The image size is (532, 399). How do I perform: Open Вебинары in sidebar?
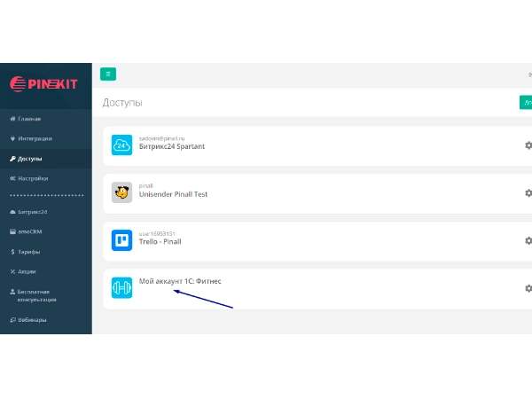32,319
